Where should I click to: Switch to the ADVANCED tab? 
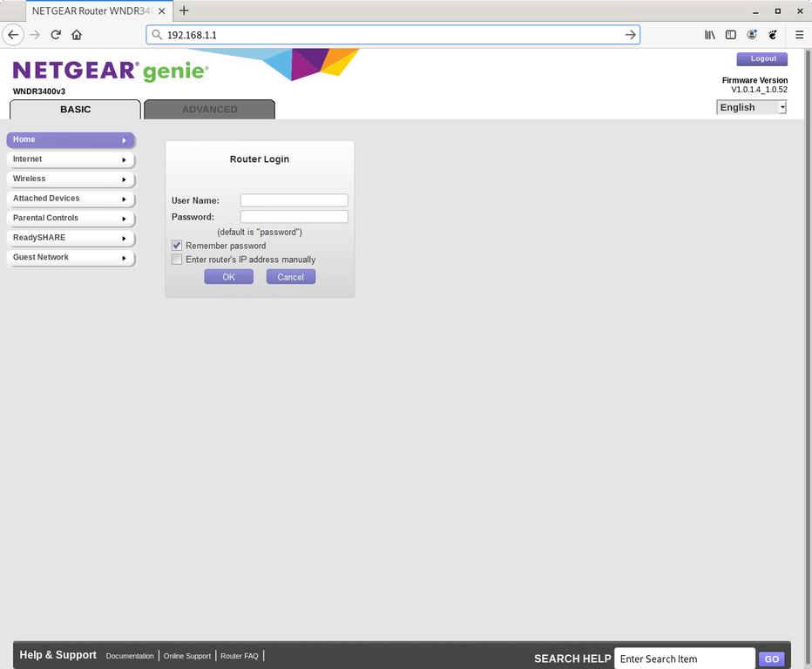point(209,110)
